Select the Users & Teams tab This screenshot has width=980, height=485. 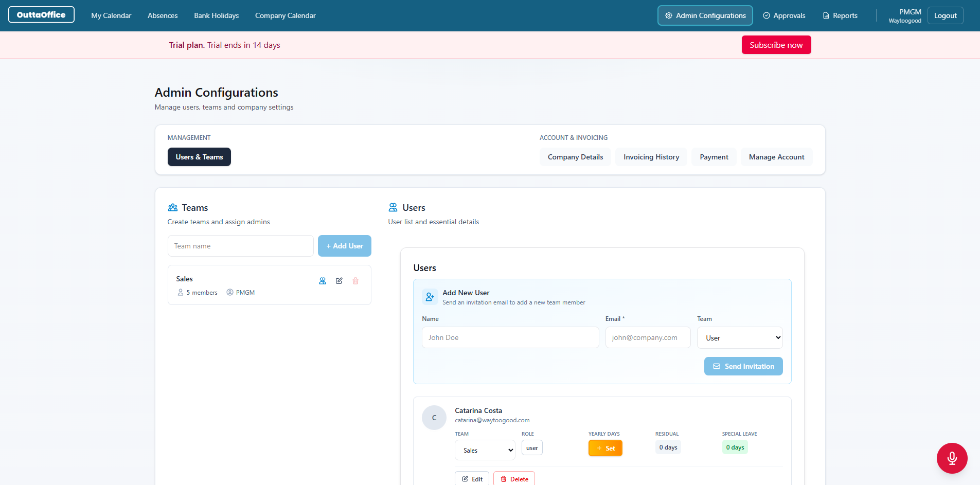pyautogui.click(x=199, y=157)
